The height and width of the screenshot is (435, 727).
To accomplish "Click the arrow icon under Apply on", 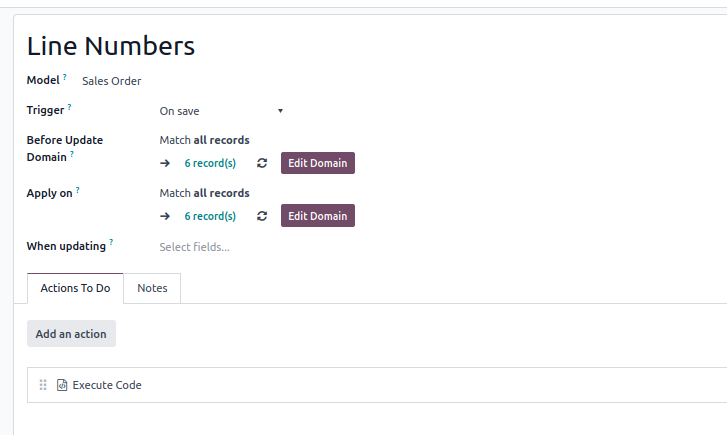I will (165, 216).
